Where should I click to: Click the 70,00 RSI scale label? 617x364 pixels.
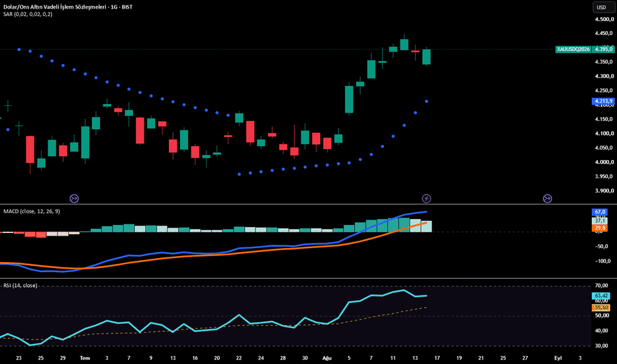[602, 285]
